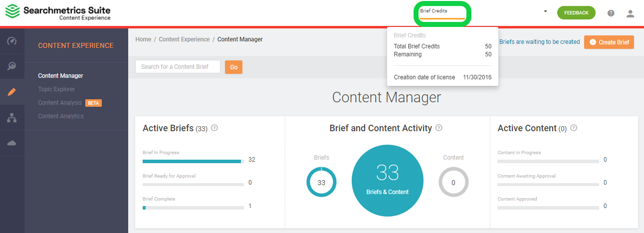Go to Home breadcrumb

click(143, 39)
